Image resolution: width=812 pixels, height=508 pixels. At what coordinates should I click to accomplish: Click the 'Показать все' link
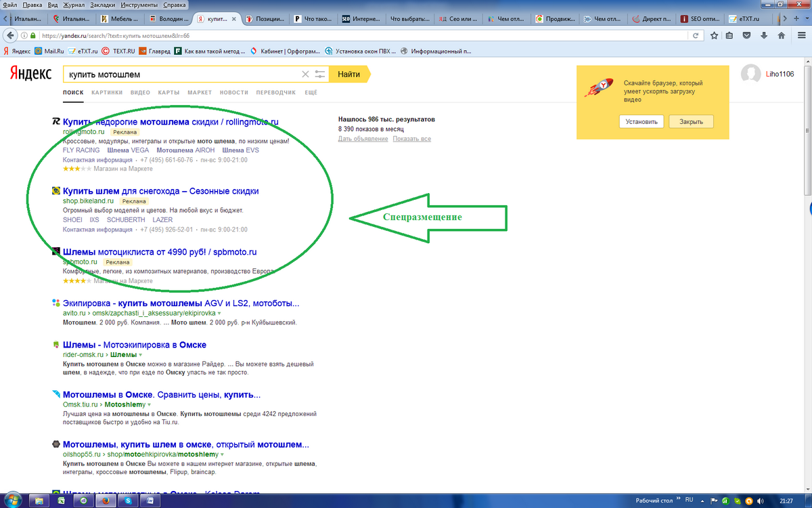pos(411,139)
